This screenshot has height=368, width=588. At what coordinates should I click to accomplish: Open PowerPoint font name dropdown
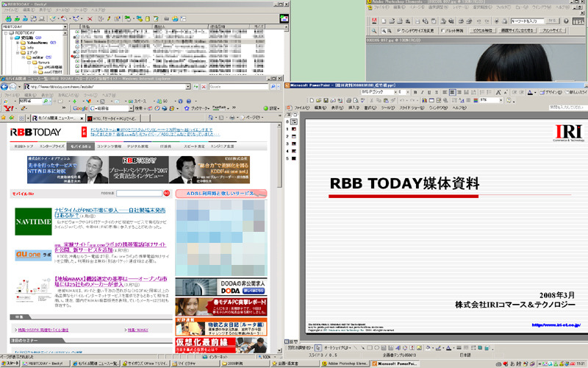coord(395,92)
